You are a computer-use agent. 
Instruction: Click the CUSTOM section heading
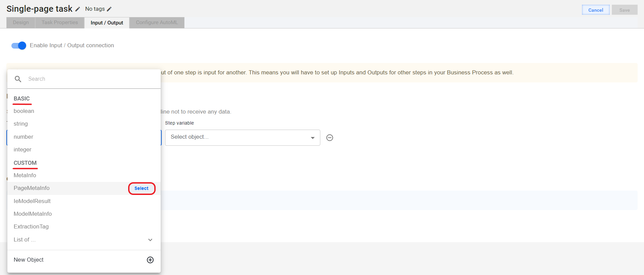coord(25,163)
